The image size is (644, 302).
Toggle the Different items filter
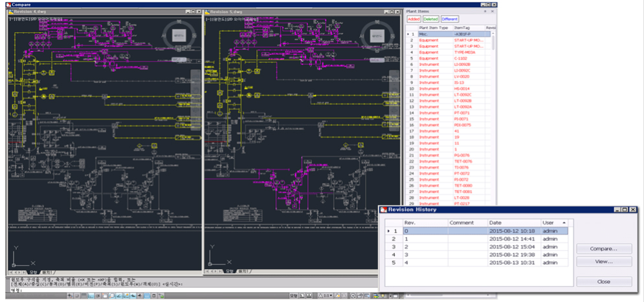[x=450, y=19]
